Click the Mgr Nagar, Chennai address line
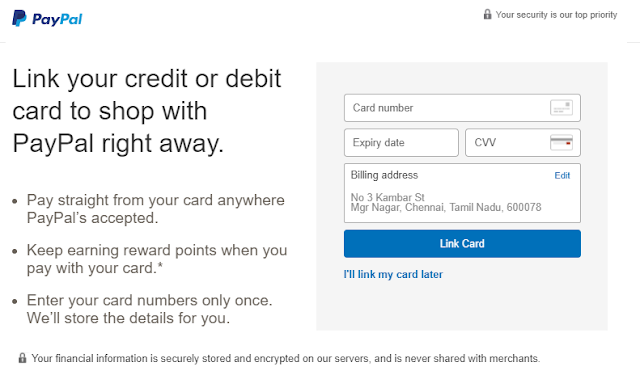The width and height of the screenshot is (640, 375). pyautogui.click(x=446, y=207)
